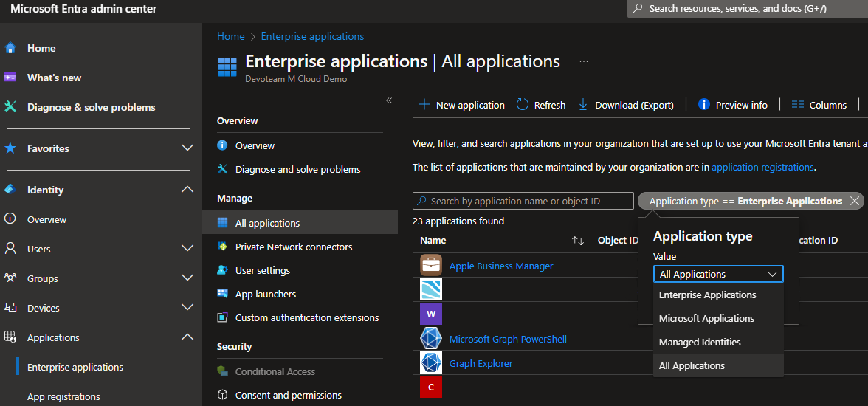Open the Microsoft Graph PowerShell link
The width and height of the screenshot is (868, 406).
(508, 338)
